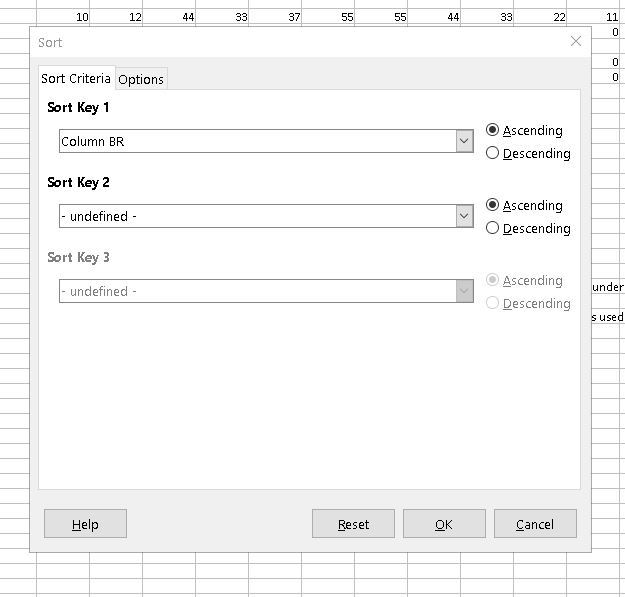Screen dimensions: 625x597
Task: Click spreadsheet cell containing 22
Action: 540,17
